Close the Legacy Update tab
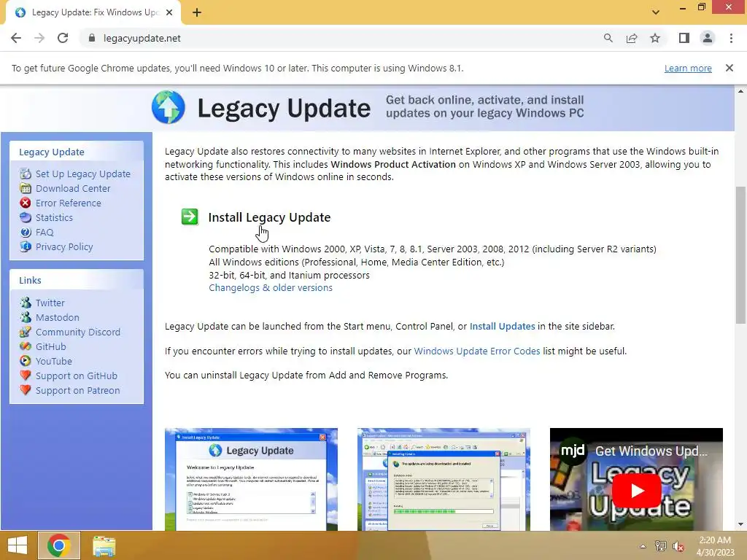This screenshot has width=747, height=560. pyautogui.click(x=169, y=12)
